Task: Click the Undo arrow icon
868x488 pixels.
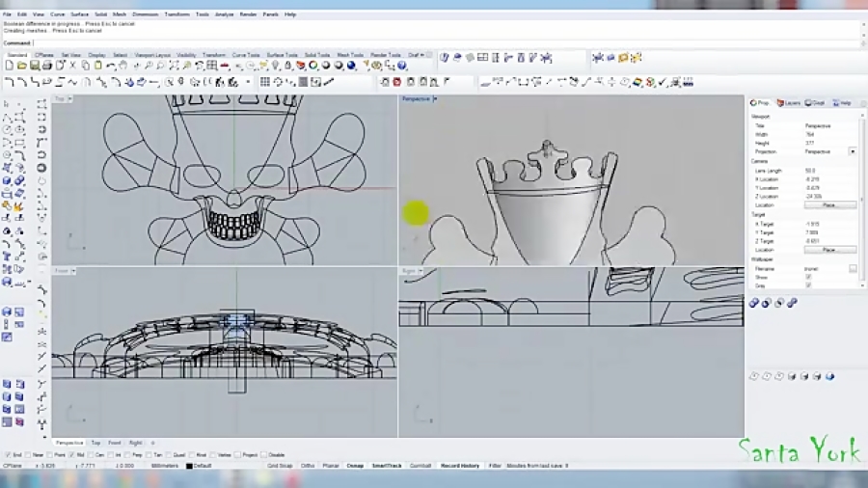Action: click(111, 66)
